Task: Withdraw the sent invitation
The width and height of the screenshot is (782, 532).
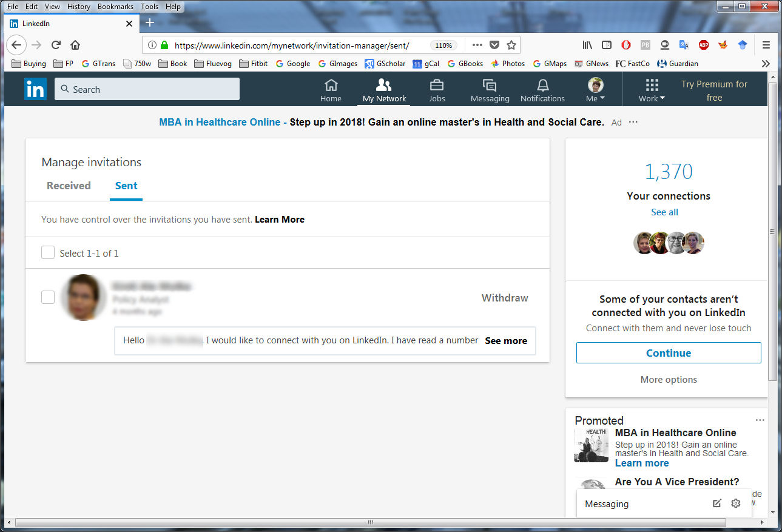Action: [504, 297]
